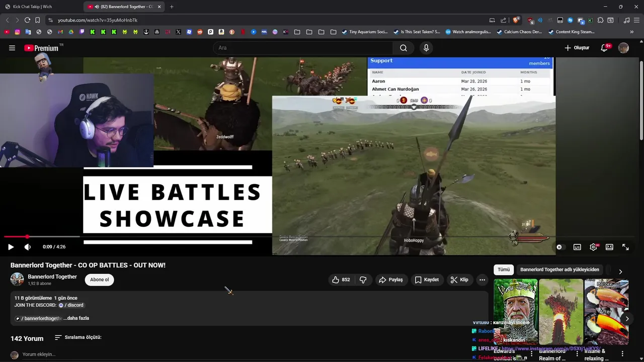The image size is (644, 362).
Task: Share the video using 'Paylaş'
Action: coord(391,280)
